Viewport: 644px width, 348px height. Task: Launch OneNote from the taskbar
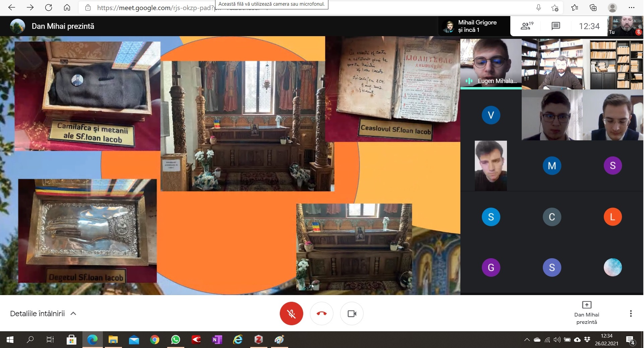(217, 340)
